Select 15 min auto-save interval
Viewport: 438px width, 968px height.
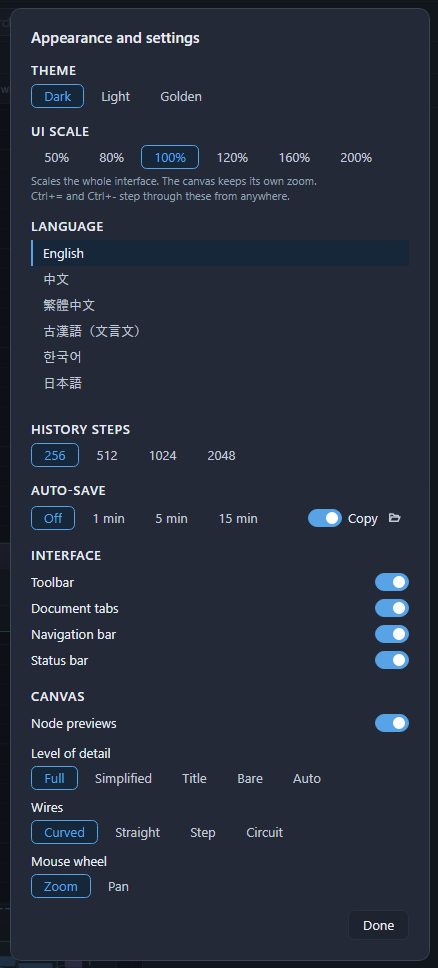click(238, 518)
